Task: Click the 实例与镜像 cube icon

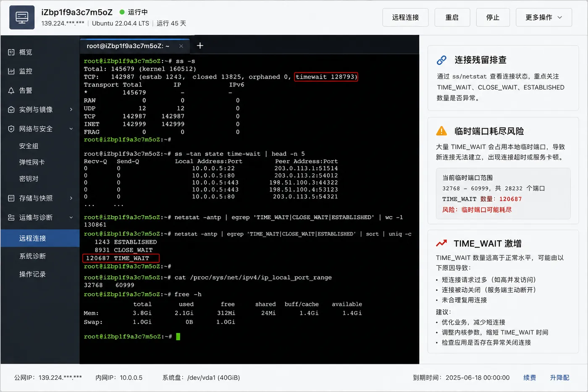Action: 11,110
